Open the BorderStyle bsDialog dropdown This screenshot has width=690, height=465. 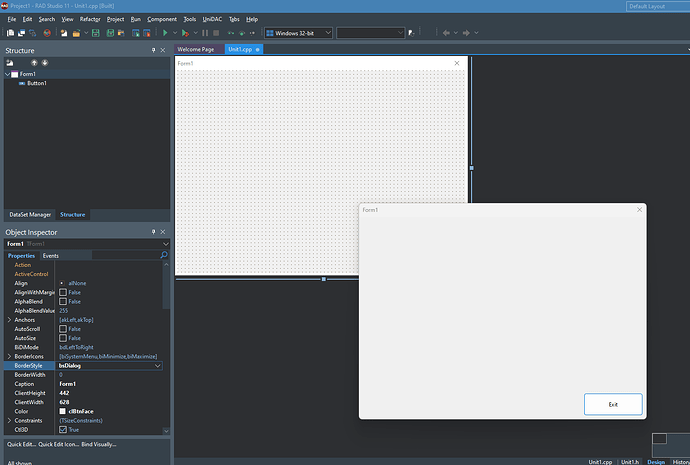coord(158,366)
